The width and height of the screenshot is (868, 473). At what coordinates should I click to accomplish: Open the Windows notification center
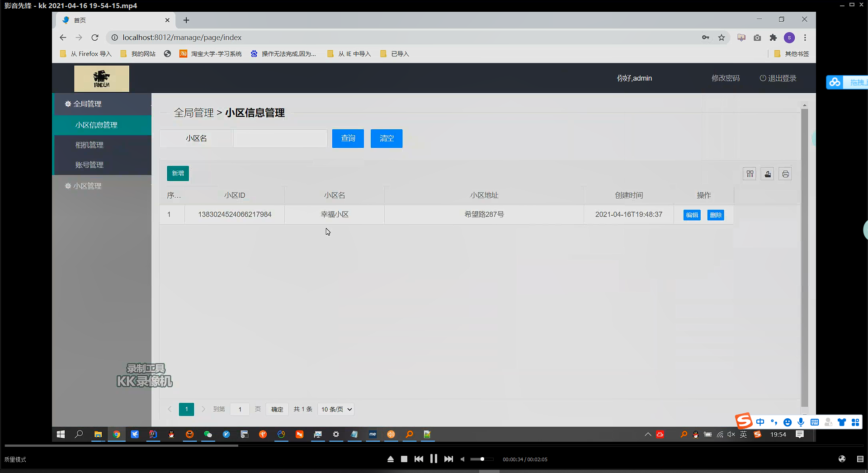800,434
